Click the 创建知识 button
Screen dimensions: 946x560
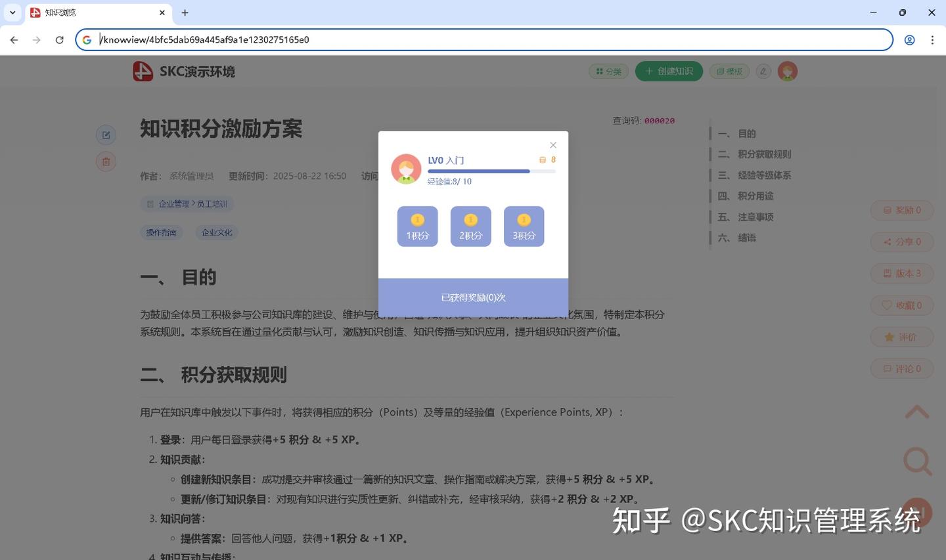669,71
